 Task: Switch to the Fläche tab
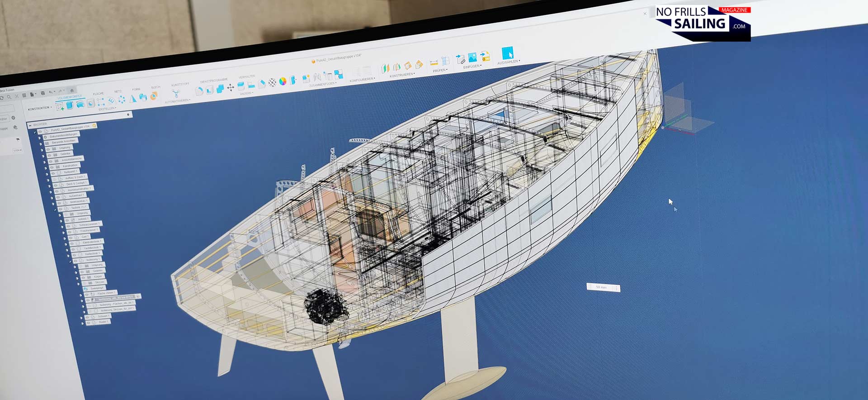[x=98, y=94]
